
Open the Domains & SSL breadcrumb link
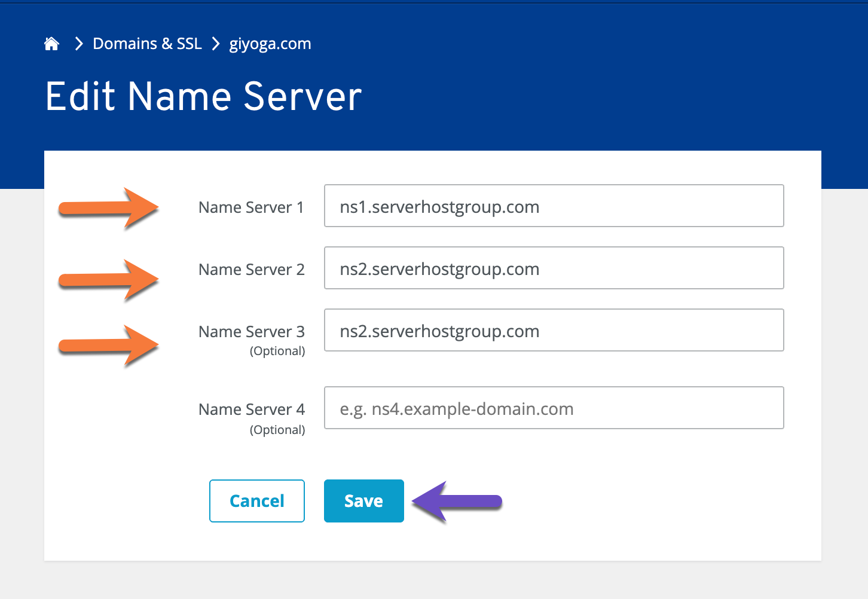pos(147,44)
